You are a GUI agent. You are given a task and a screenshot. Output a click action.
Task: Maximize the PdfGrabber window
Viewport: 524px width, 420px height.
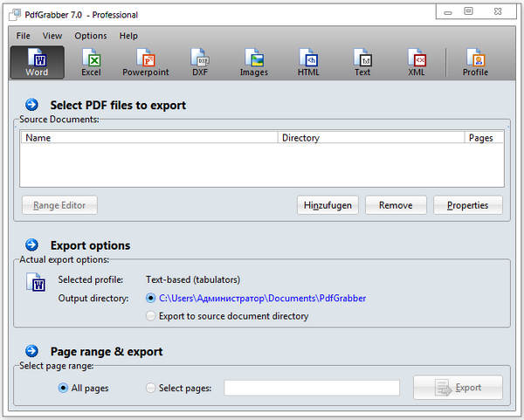(x=468, y=11)
